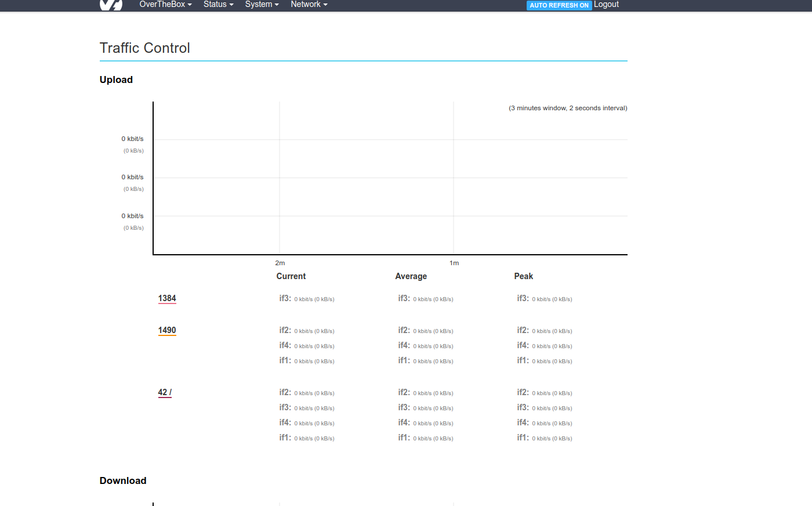Screen dimensions: 812x506
Task: Select the 1490 traffic class label
Action: (x=167, y=330)
